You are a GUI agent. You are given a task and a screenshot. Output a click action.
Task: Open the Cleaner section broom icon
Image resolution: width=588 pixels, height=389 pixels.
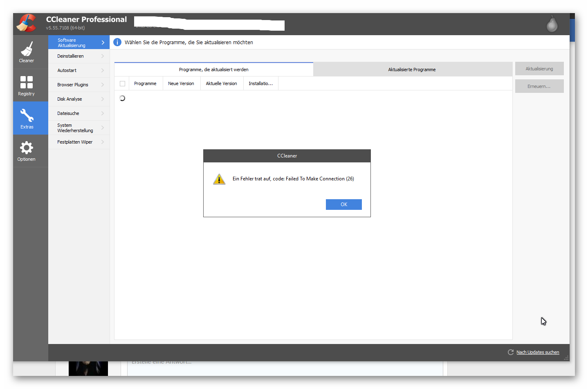point(27,49)
